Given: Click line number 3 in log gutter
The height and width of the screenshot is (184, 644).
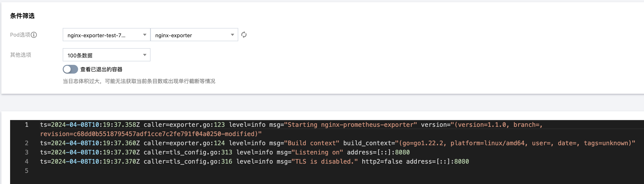Looking at the screenshot, I should click(27, 152).
